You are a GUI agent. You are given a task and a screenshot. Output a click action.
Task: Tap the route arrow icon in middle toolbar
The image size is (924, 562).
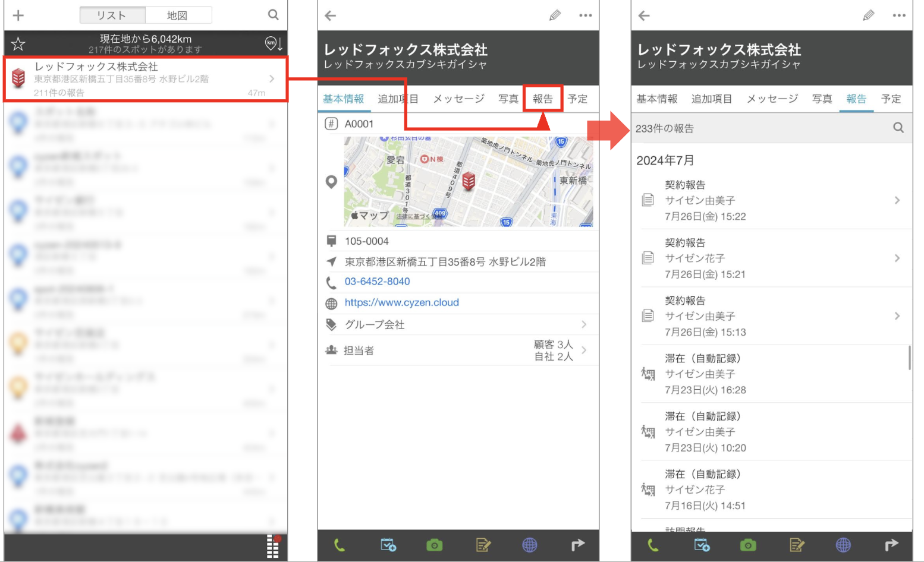[x=577, y=545]
